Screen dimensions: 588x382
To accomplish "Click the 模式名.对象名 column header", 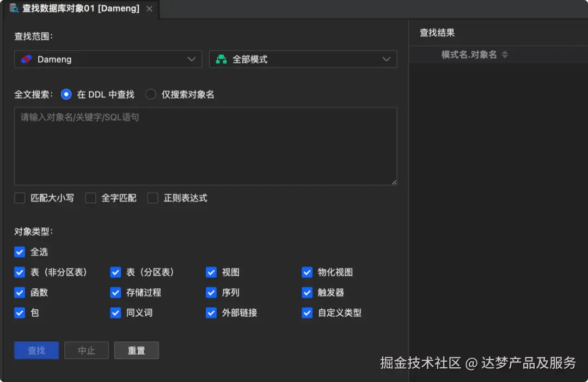I will pyautogui.click(x=469, y=55).
